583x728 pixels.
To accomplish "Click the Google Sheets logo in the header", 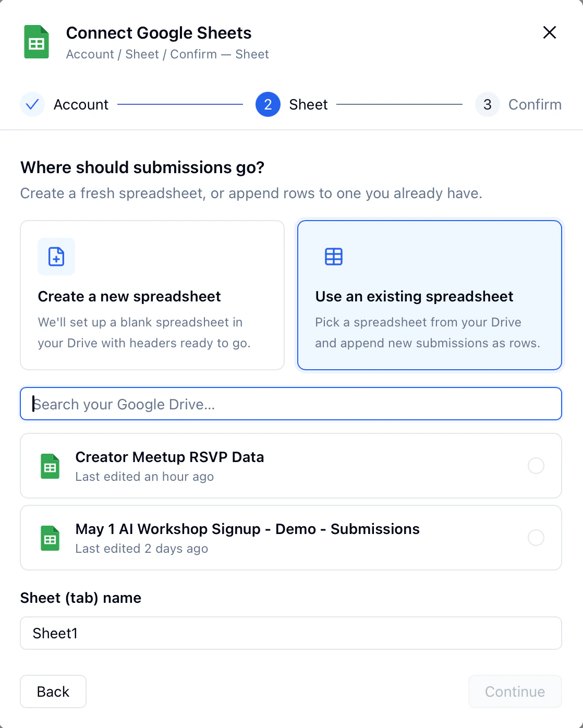I will (35, 41).
